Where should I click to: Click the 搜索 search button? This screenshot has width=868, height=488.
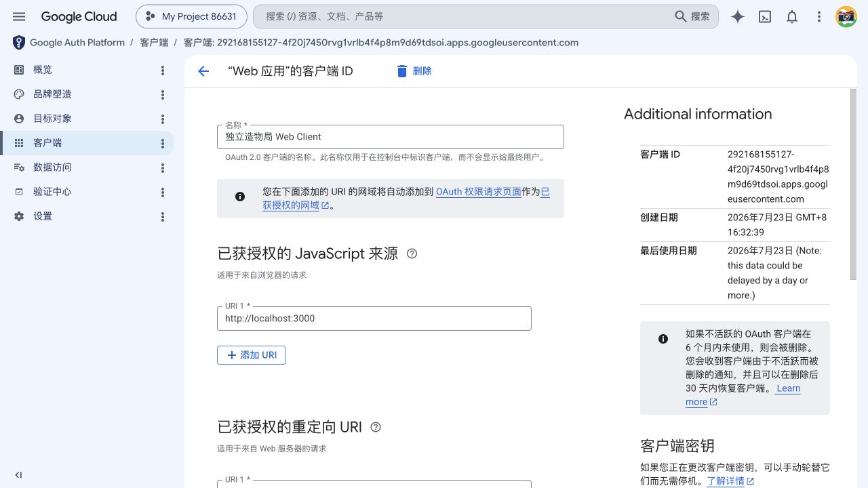pos(692,16)
